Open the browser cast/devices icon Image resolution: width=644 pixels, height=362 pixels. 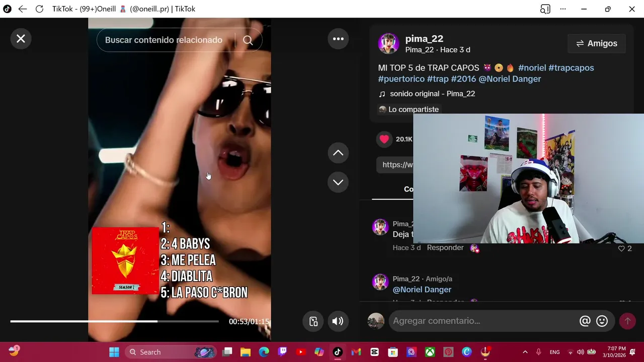point(545,9)
